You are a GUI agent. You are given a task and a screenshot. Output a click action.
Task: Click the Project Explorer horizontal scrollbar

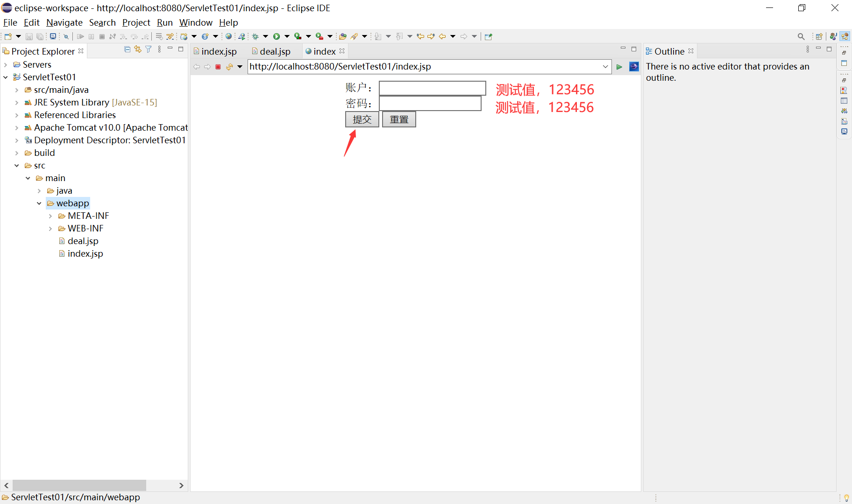pyautogui.click(x=79, y=485)
